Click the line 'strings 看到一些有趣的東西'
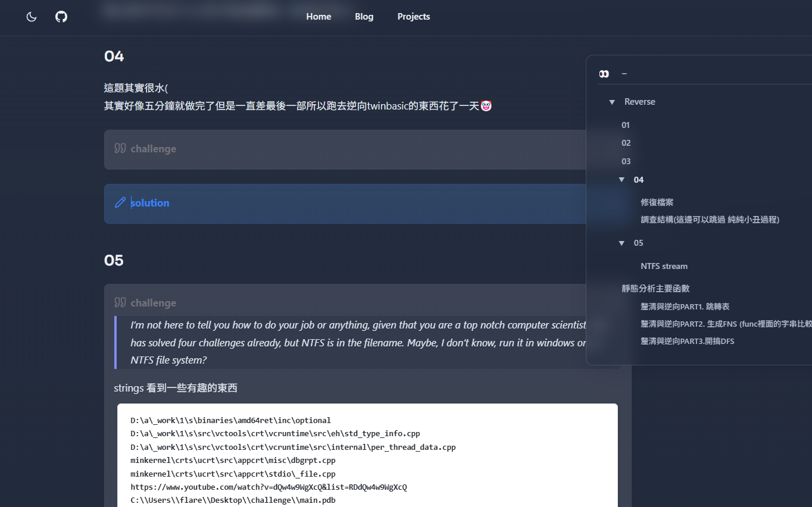This screenshot has height=507, width=812. 176,388
